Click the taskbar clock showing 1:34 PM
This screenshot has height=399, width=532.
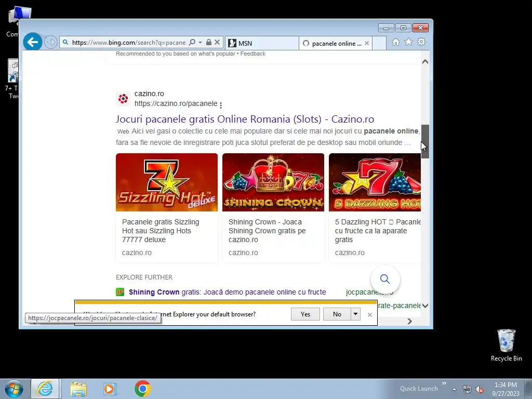pyautogui.click(x=506, y=389)
